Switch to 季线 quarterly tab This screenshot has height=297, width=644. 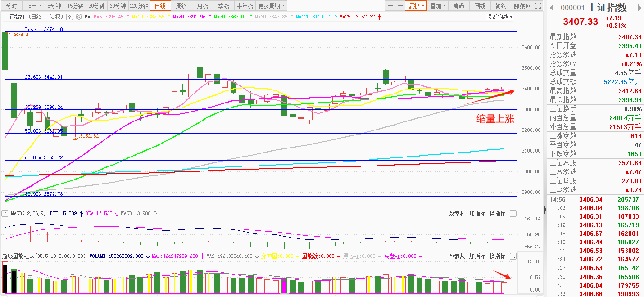223,6
